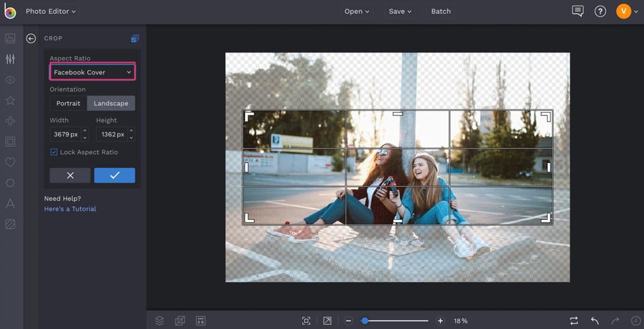Open the Text tool in sidebar
The image size is (644, 329).
click(10, 203)
